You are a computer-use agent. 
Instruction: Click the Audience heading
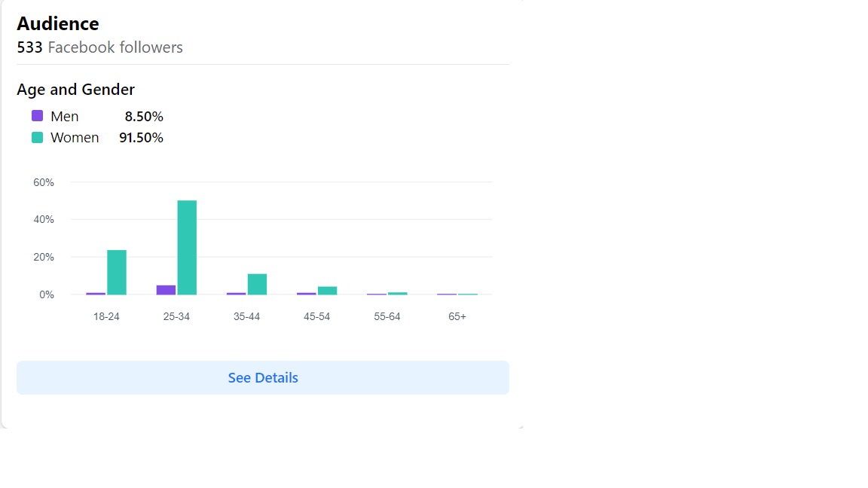[58, 23]
